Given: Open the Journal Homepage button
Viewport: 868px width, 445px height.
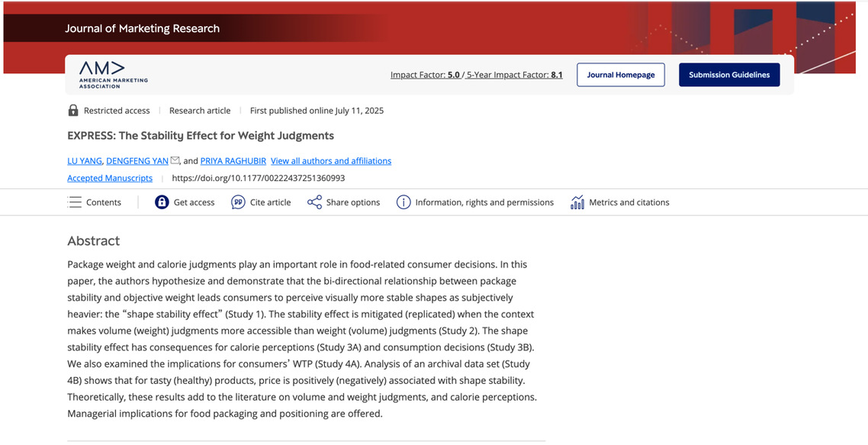Looking at the screenshot, I should point(621,75).
